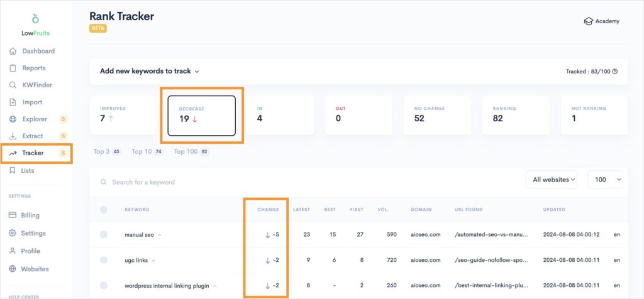Switch to the Top 3 tab
The width and height of the screenshot is (644, 299).
pos(107,152)
